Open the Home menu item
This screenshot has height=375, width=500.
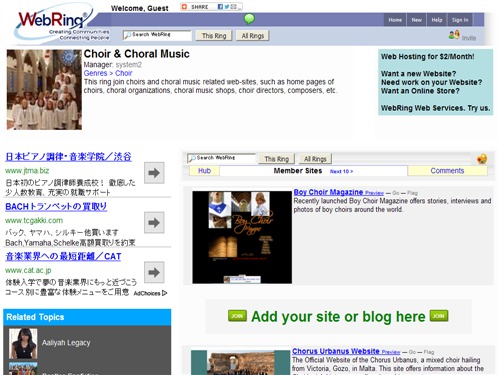395,20
